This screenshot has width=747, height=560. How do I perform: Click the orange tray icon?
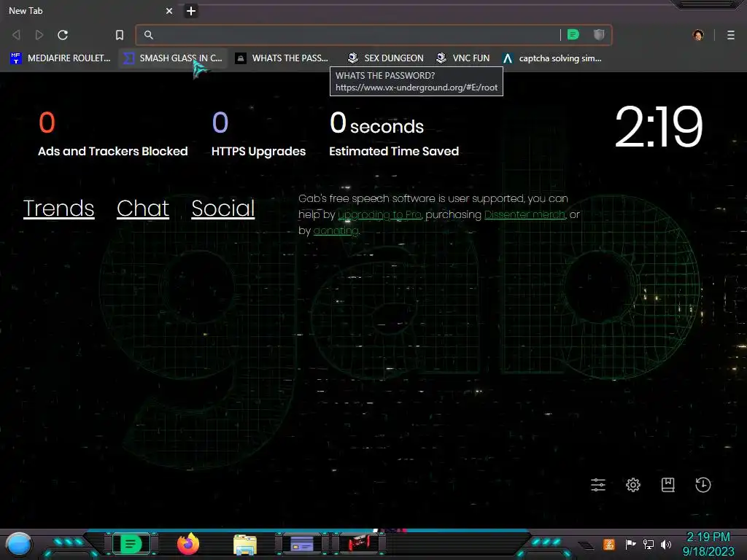point(609,544)
